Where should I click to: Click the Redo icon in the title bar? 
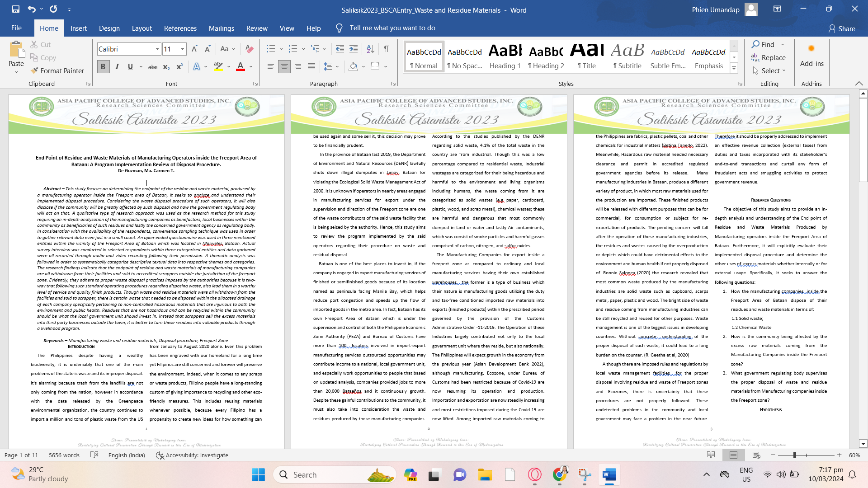pyautogui.click(x=53, y=9)
